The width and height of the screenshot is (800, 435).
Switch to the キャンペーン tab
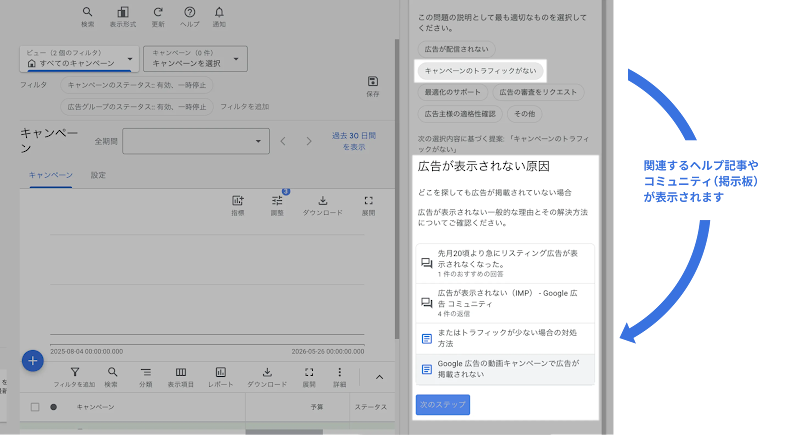point(51,175)
